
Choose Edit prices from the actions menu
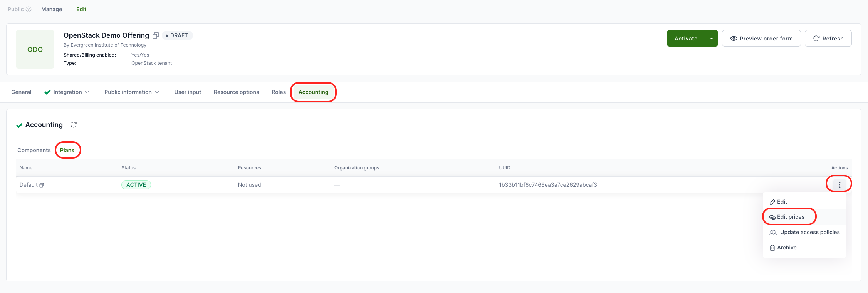(x=790, y=217)
